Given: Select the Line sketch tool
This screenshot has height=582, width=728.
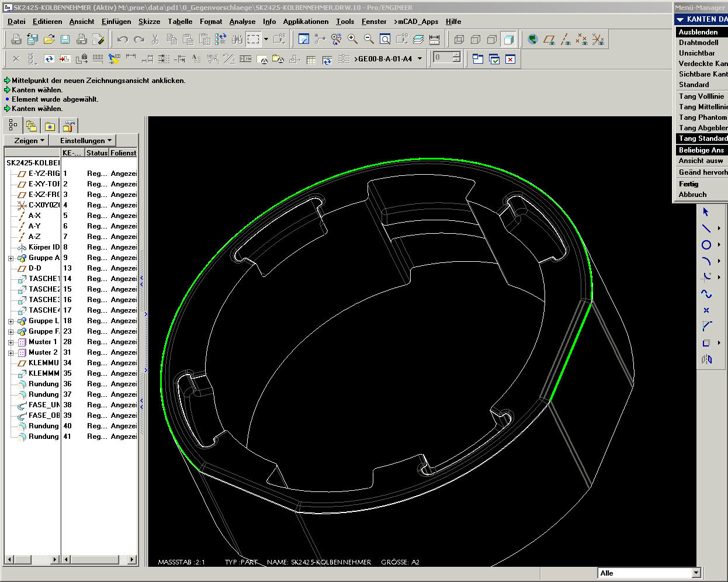Looking at the screenshot, I should coord(706,228).
